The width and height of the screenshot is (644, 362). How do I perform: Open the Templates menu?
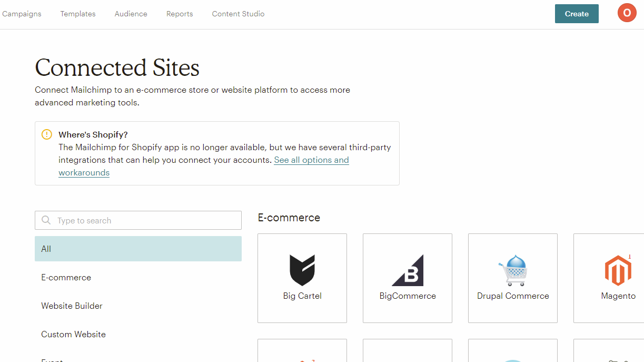point(78,14)
